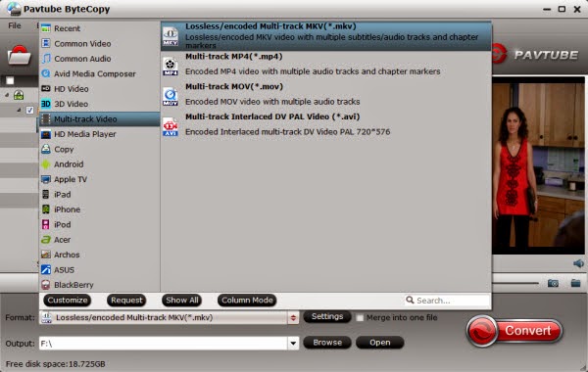Collapse the disc tree node
Image resolution: width=588 pixels, height=372 pixels.
coord(7,95)
